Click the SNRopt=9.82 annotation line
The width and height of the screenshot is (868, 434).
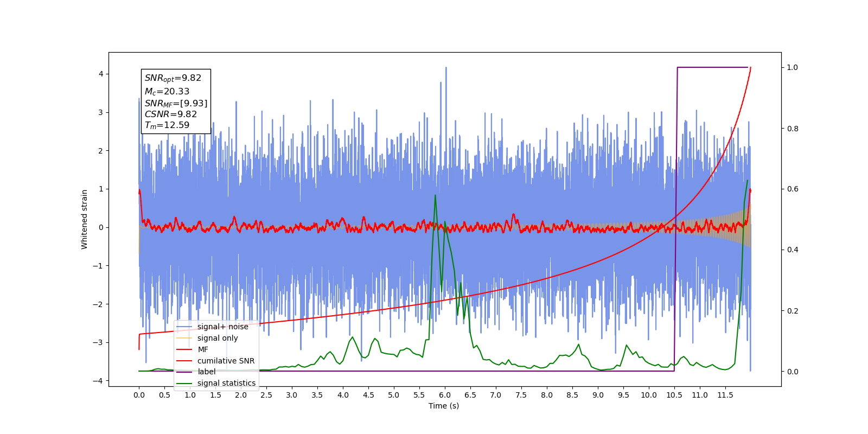[x=173, y=78]
